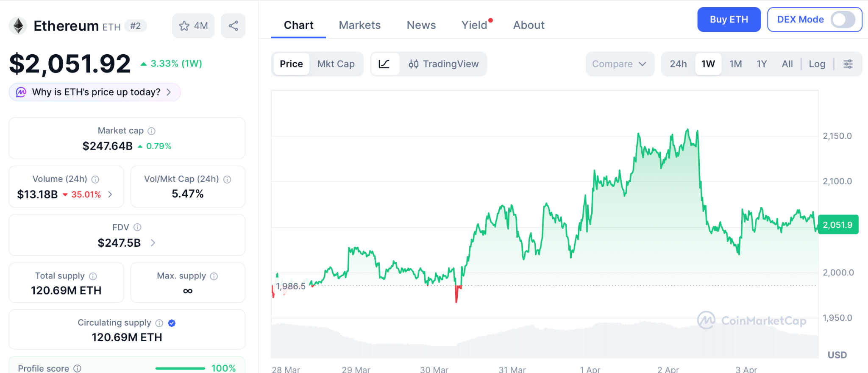Screen dimensions: 868x373
Task: Click the Buy ETH button
Action: (x=729, y=19)
